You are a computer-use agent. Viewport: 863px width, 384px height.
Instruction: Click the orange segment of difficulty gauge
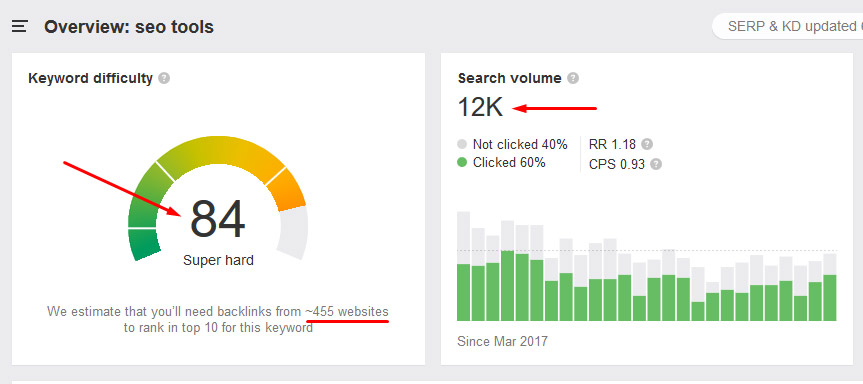point(286,190)
